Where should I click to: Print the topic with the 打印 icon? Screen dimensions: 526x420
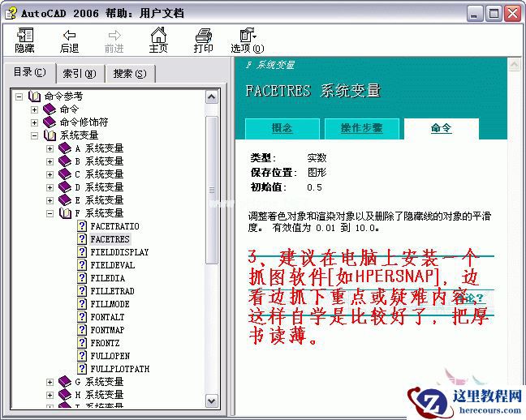[x=203, y=35]
